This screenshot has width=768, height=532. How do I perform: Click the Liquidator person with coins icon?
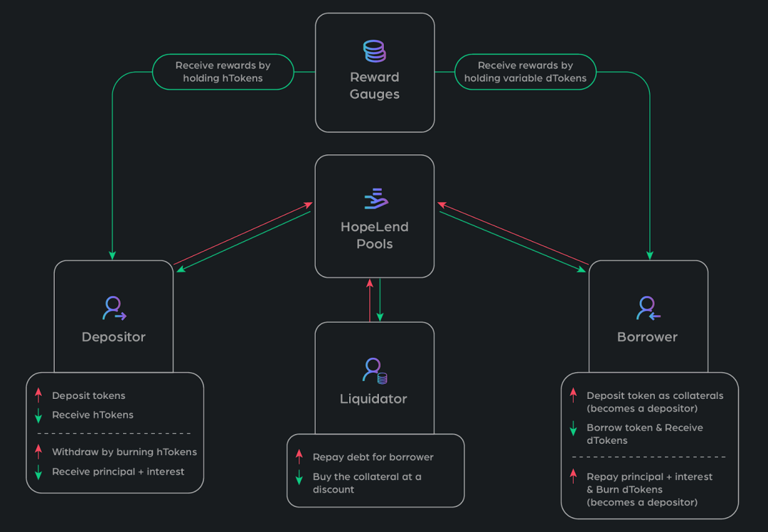[375, 371]
